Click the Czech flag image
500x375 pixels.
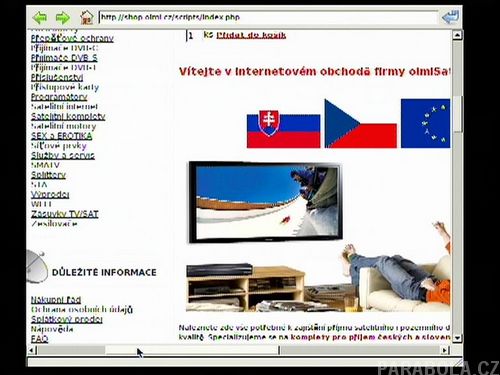click(361, 123)
